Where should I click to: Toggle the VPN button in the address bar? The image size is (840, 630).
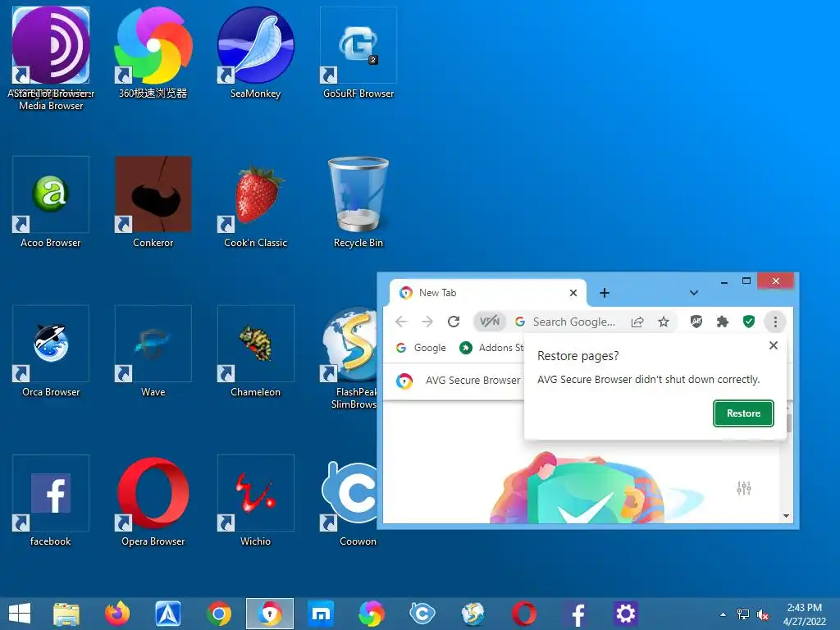click(490, 322)
